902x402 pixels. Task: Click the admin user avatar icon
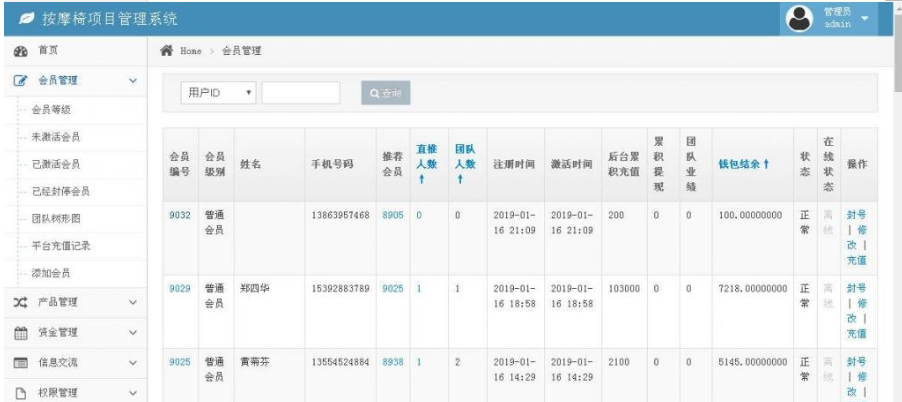799,19
